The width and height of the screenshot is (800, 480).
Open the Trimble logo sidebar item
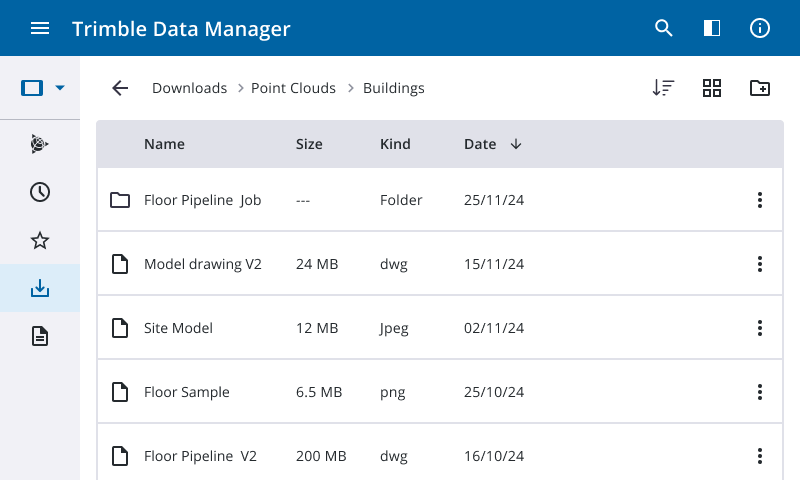[x=40, y=144]
